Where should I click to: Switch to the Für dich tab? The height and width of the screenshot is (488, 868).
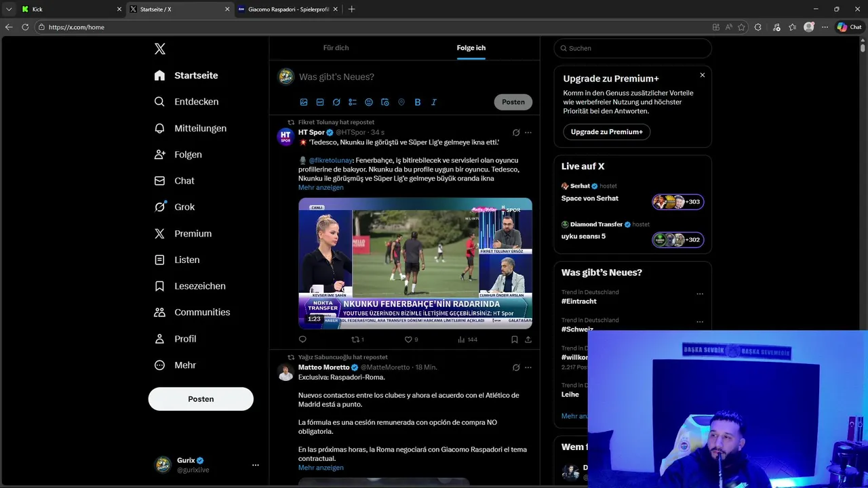click(336, 48)
